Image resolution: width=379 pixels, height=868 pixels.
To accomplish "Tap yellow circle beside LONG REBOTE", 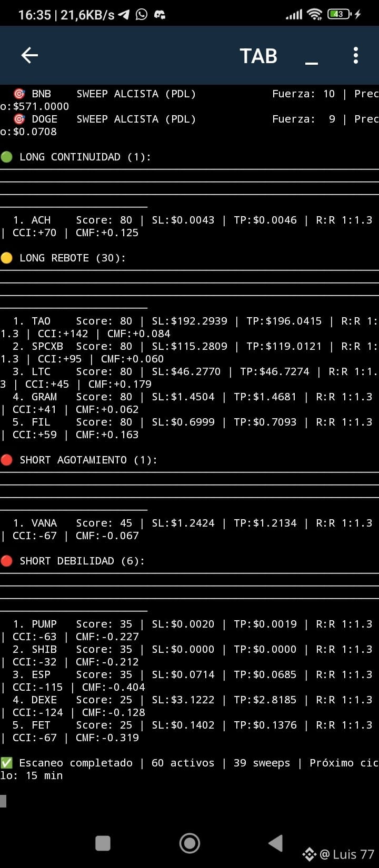I will pyautogui.click(x=7, y=258).
